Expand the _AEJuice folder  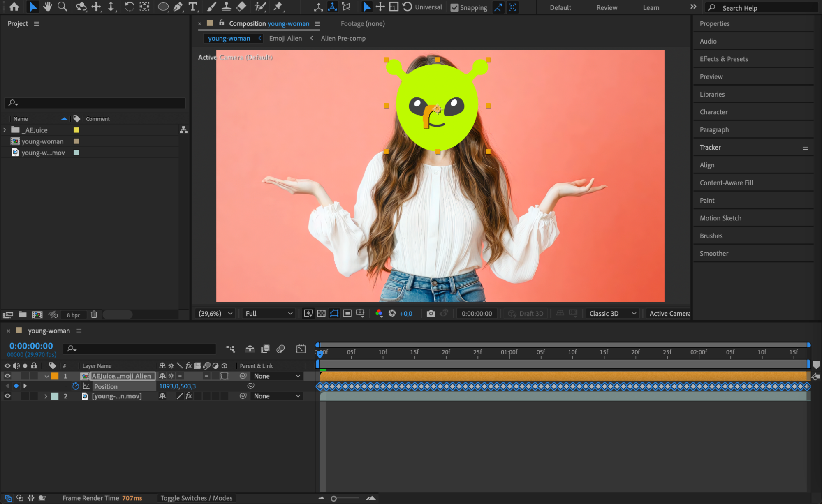5,130
